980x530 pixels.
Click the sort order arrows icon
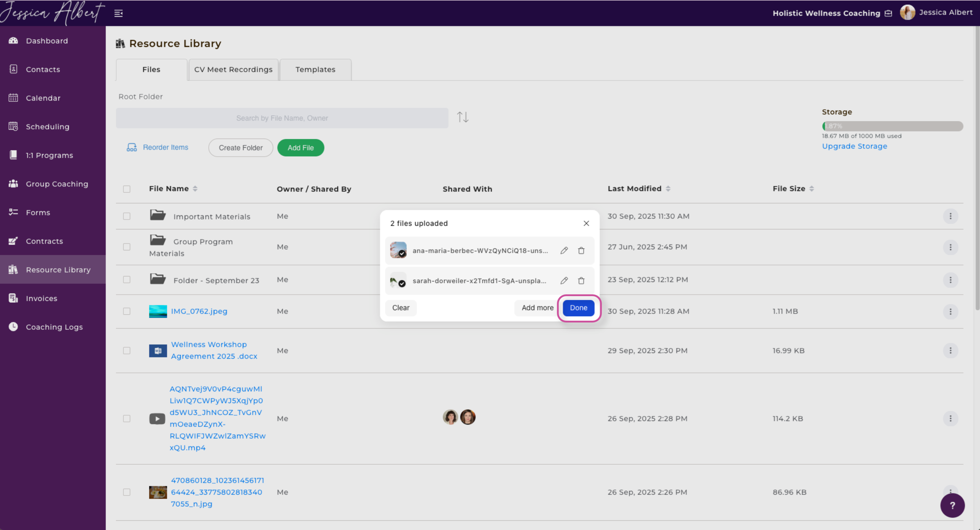[462, 117]
